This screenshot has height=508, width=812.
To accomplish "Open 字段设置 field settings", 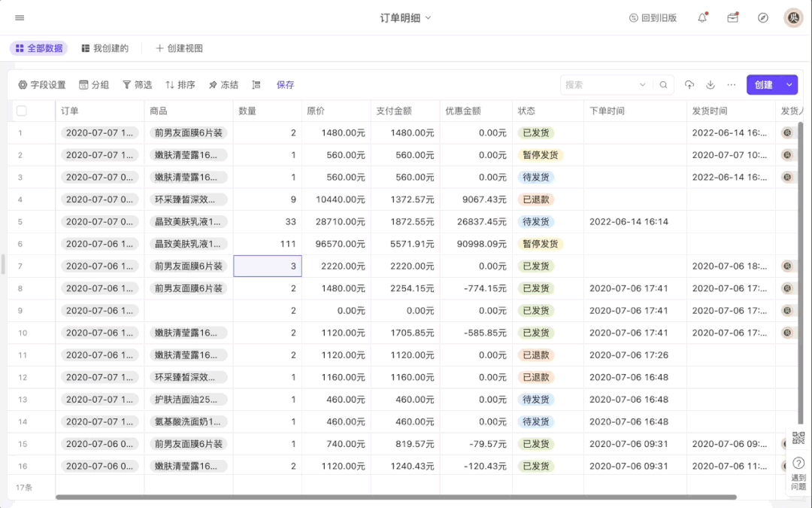I will (x=42, y=85).
